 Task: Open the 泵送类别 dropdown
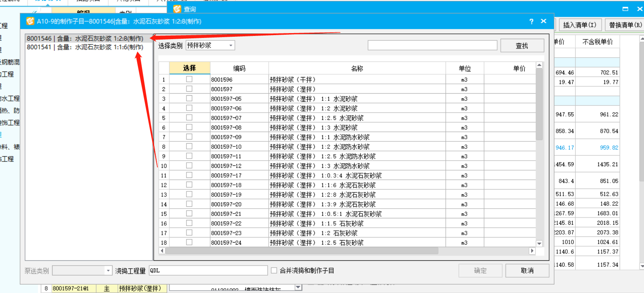point(108,270)
